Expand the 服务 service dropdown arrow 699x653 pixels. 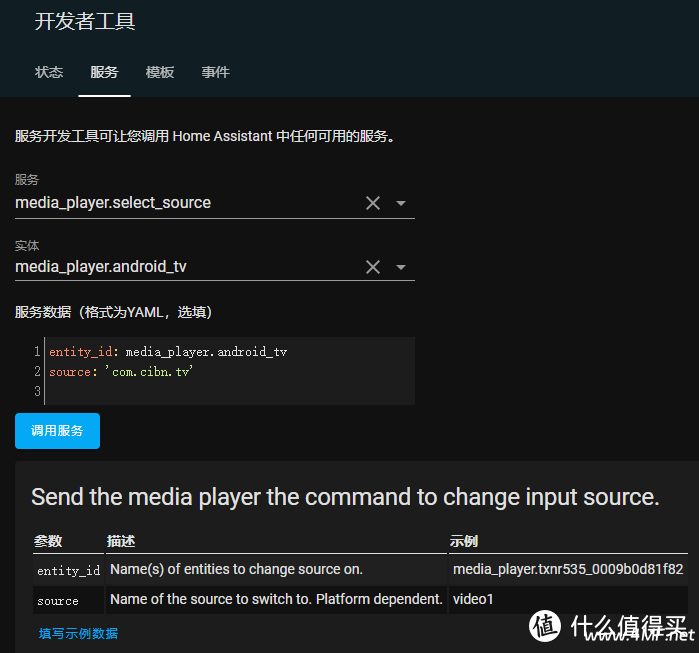tap(401, 203)
